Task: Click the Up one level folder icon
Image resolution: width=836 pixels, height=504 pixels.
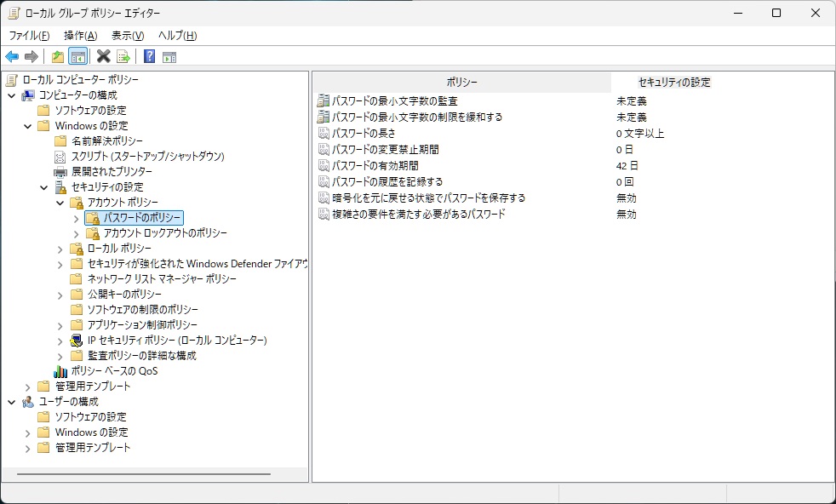Action: tap(57, 57)
